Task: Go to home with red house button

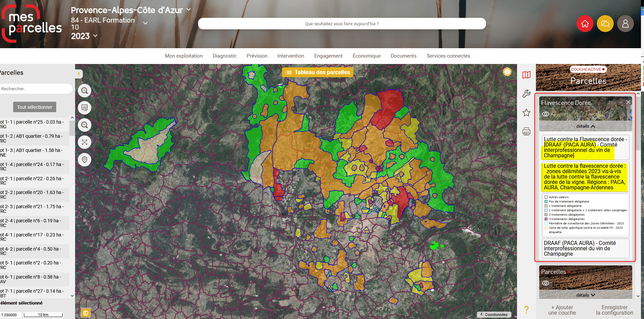Action: click(585, 24)
